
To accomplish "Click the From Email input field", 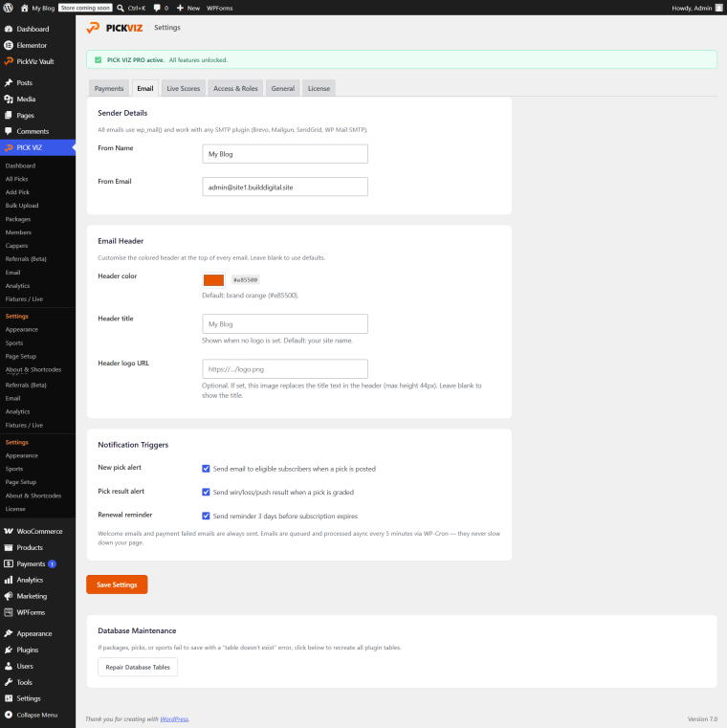I will [x=285, y=187].
